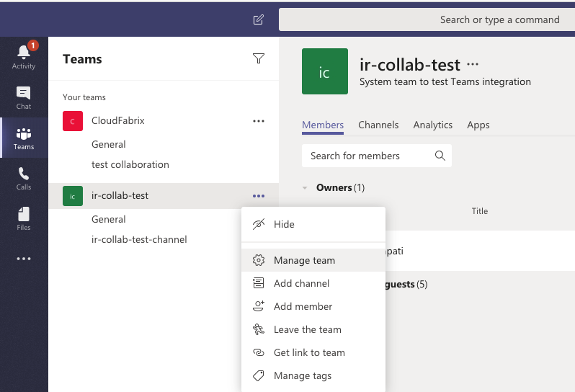Click the filter icon beside Teams
575x392 pixels.
(259, 59)
